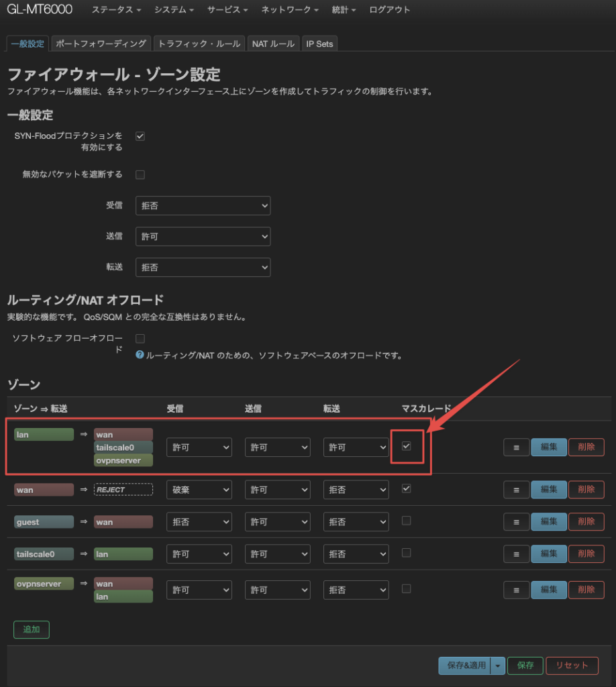Image resolution: width=616 pixels, height=687 pixels.
Task: Click the drag handle icon for tailscale0 zone
Action: pos(516,554)
